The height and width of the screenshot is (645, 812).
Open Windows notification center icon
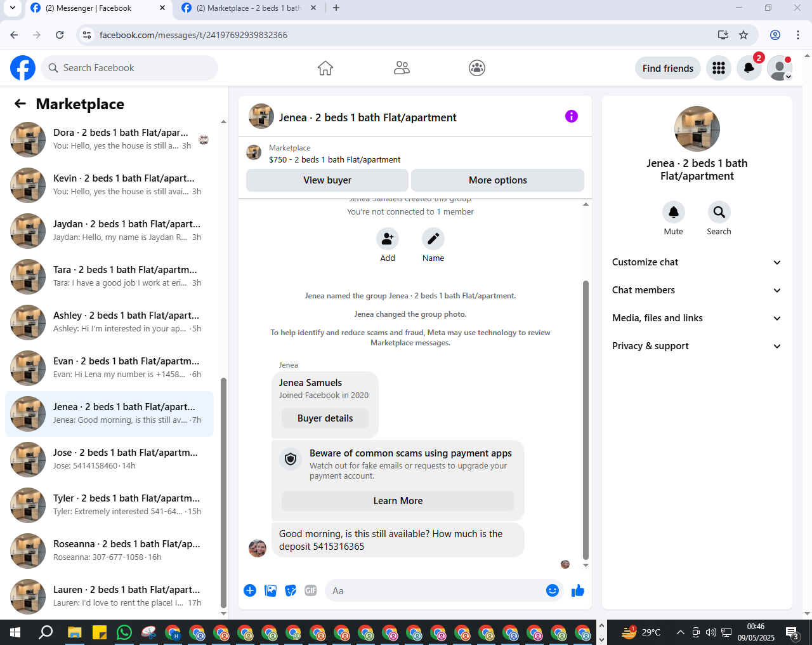pos(793,632)
